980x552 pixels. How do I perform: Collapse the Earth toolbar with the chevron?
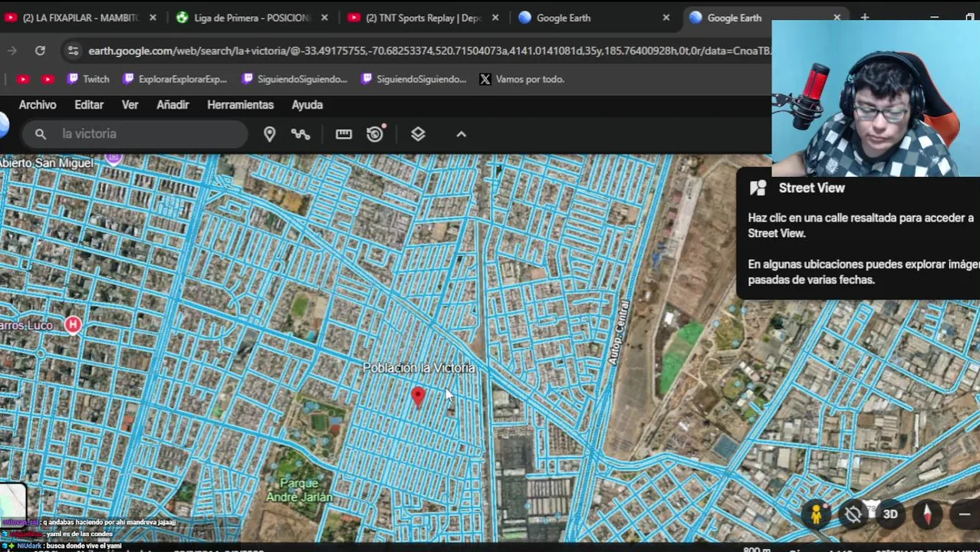pos(461,134)
